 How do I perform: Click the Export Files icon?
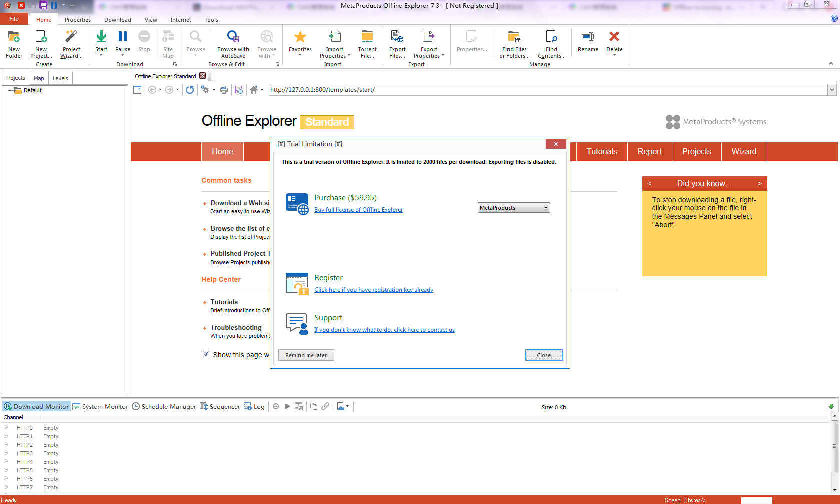398,44
